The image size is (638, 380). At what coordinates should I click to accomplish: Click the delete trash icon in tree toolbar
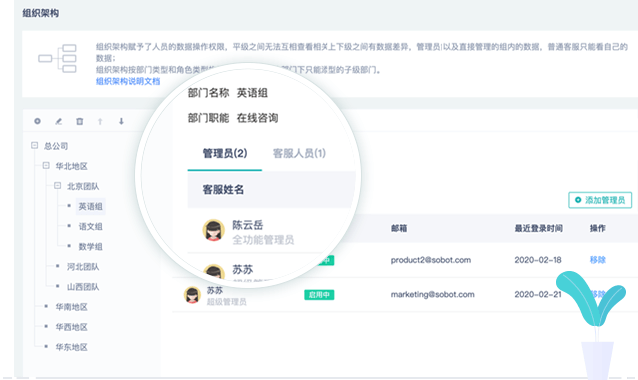pos(80,121)
